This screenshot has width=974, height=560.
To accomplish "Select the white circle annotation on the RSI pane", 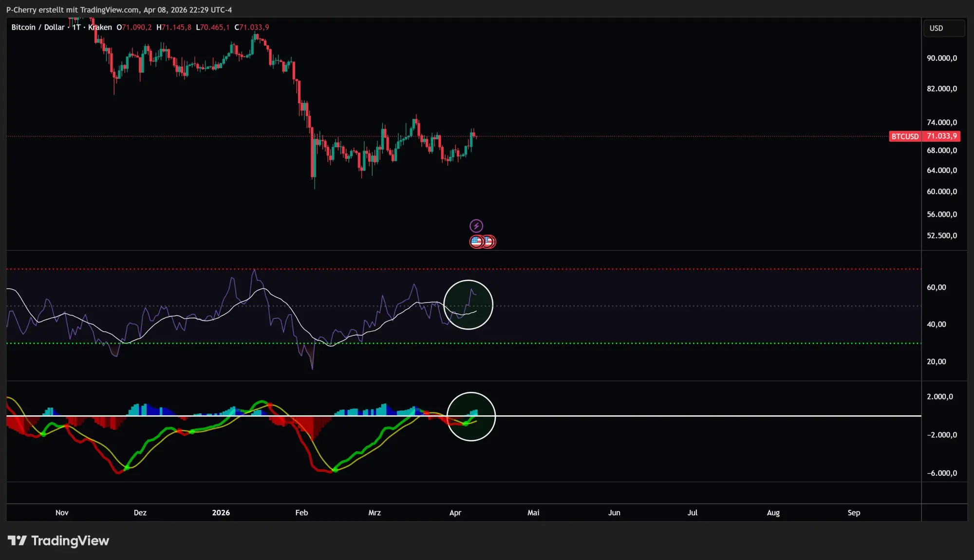I will point(468,304).
